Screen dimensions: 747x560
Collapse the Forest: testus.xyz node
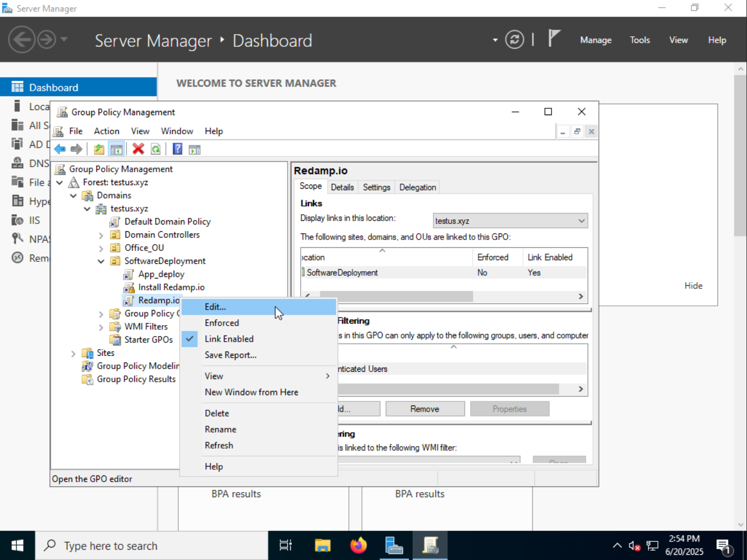click(60, 183)
